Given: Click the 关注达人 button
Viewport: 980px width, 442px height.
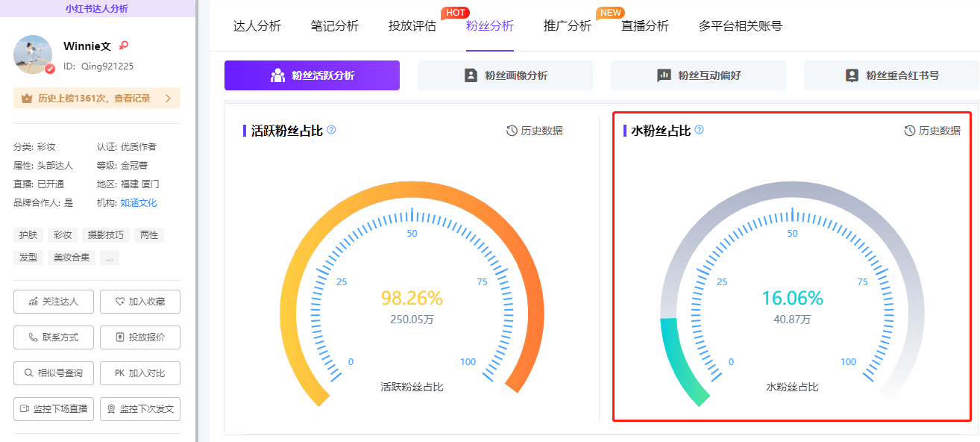Looking at the screenshot, I should 54,302.
